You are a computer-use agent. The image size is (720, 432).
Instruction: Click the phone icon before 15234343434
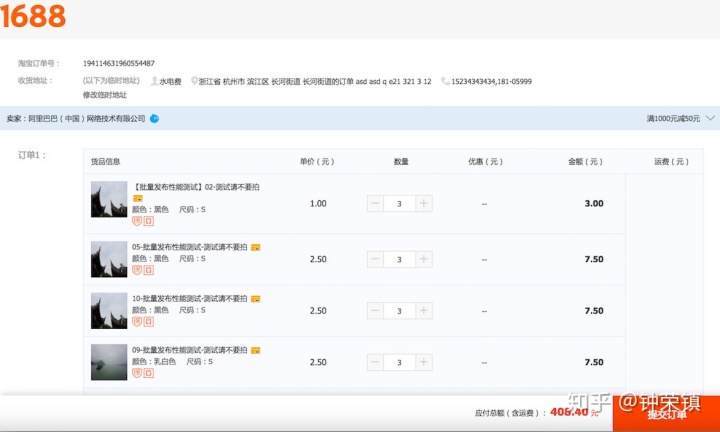(x=445, y=81)
